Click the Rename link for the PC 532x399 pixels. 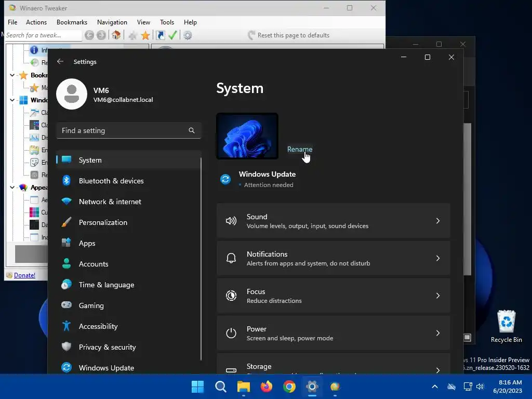coord(300,149)
